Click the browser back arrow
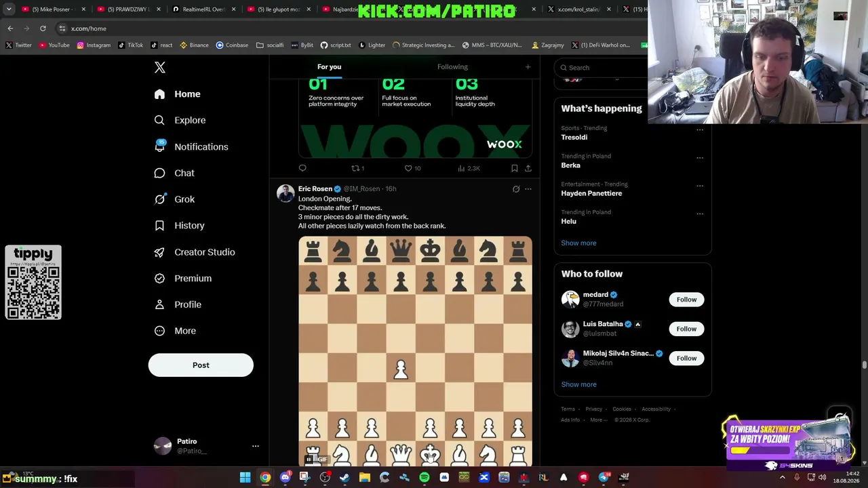The image size is (868, 488). pos(10,28)
